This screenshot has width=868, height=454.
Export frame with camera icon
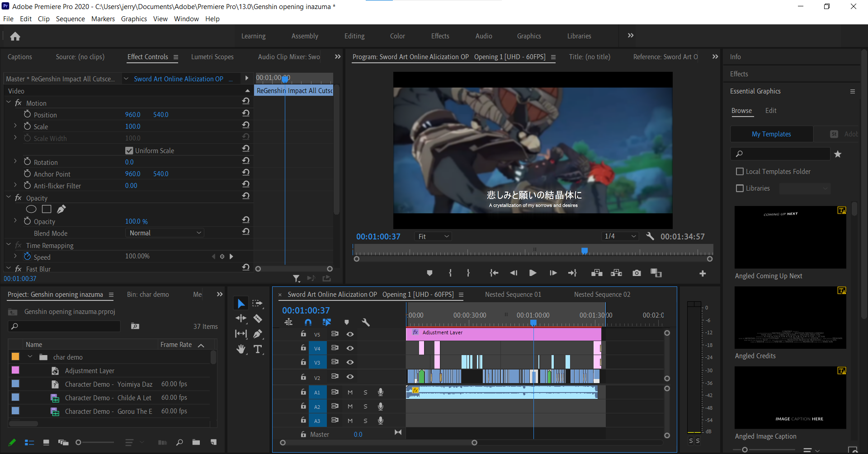point(637,273)
